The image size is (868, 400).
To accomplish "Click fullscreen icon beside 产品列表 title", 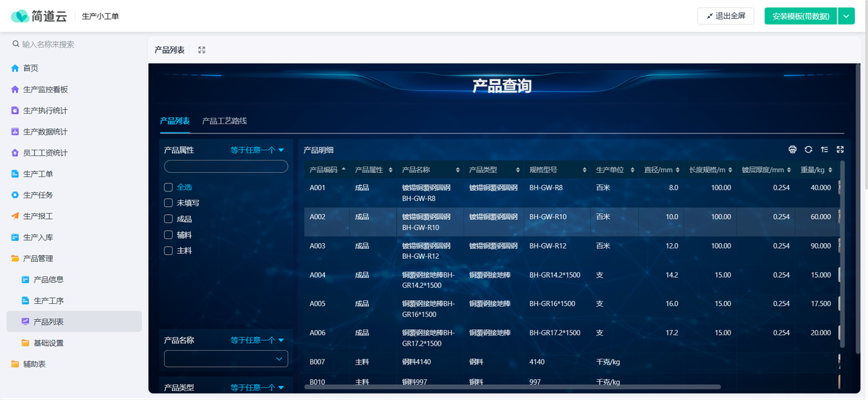I will pos(202,50).
